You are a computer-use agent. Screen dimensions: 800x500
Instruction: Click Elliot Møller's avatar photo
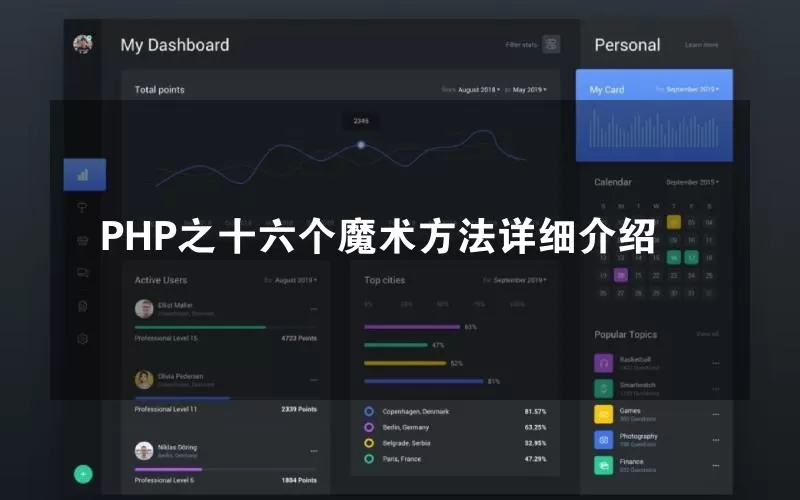click(144, 309)
